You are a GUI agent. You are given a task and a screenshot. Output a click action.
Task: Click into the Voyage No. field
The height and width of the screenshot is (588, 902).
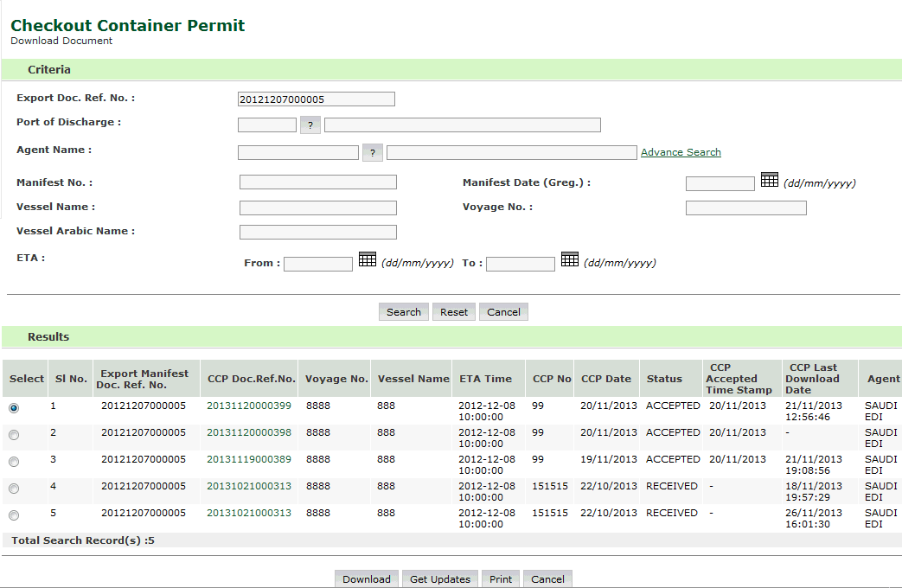pos(745,208)
